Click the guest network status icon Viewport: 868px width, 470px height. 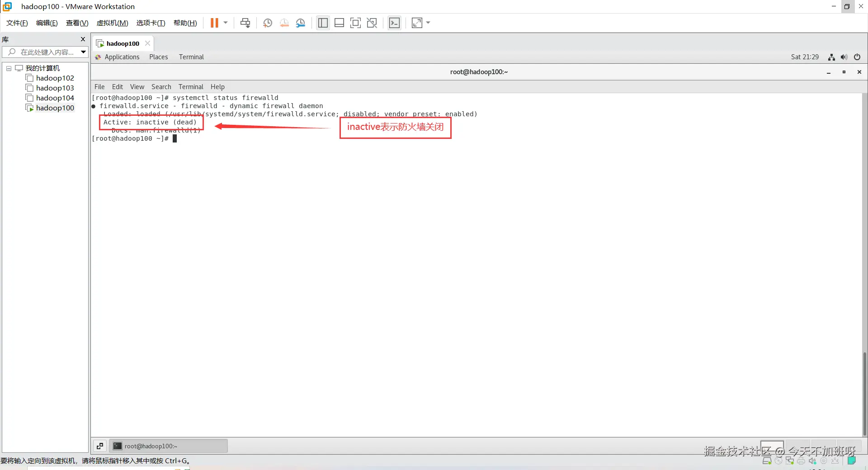[x=831, y=57]
